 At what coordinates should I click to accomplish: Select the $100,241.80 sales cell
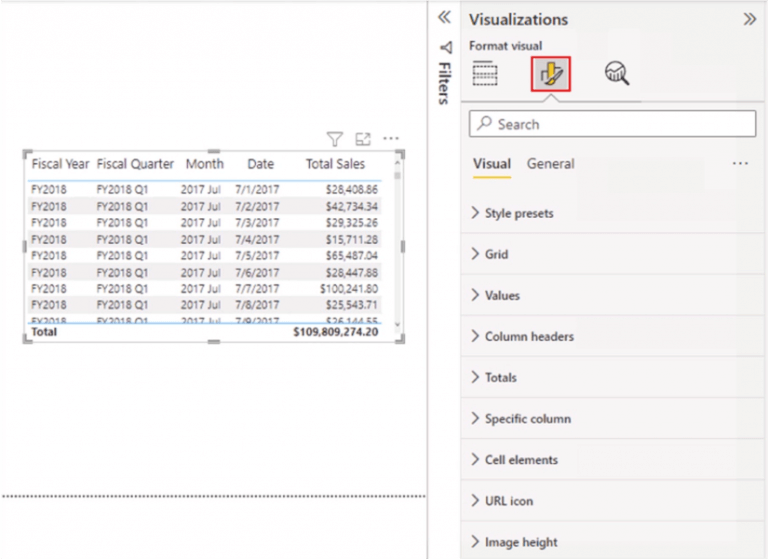[x=349, y=289]
